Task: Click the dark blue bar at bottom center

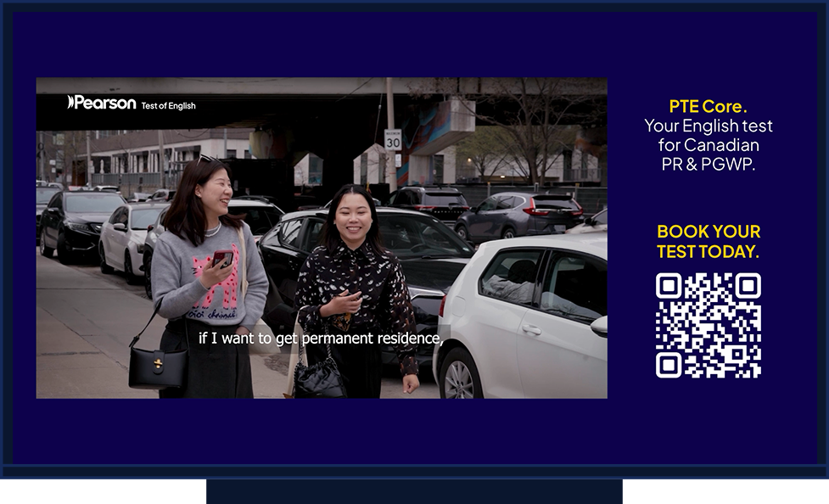Action: 414,492
